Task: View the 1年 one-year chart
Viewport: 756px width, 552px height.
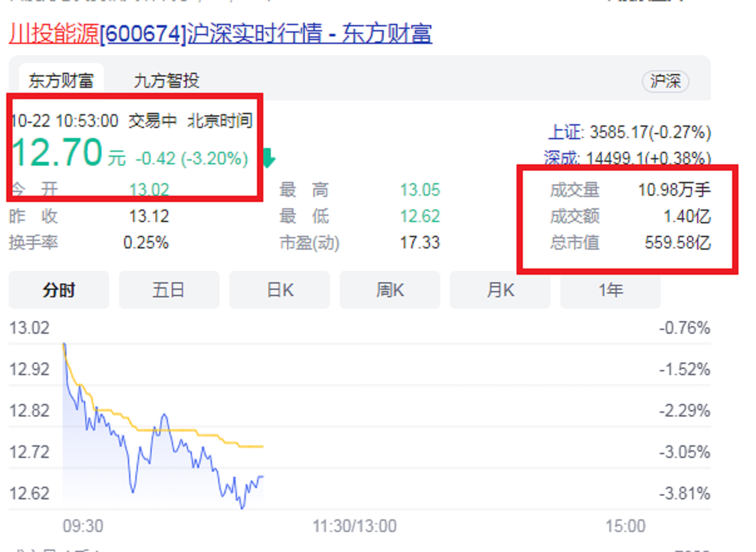Action: click(610, 289)
